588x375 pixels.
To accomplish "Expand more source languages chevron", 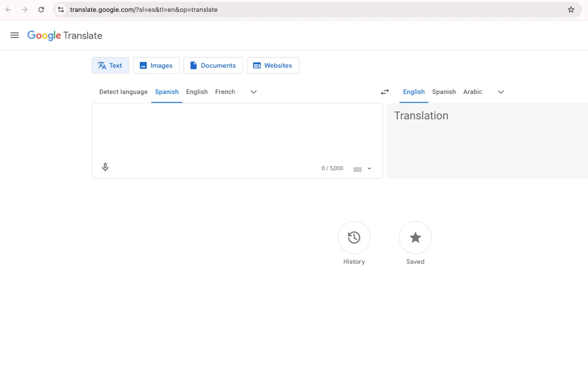I will 254,92.
